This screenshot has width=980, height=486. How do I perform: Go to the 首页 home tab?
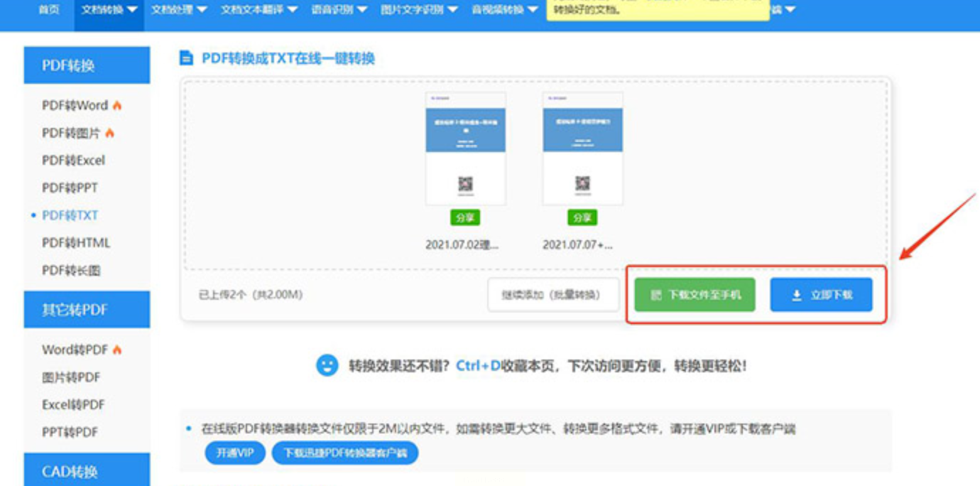48,10
